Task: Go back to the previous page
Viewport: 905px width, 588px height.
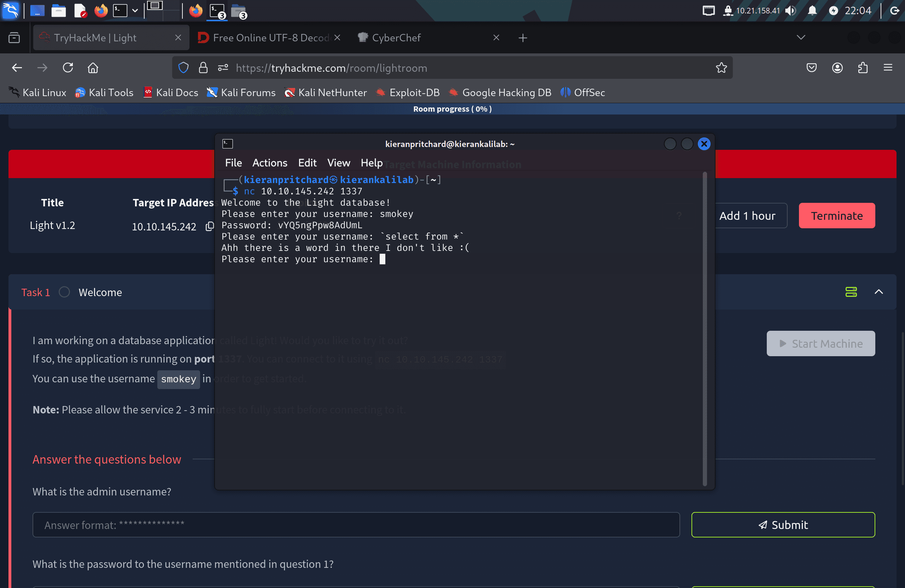Action: point(17,68)
